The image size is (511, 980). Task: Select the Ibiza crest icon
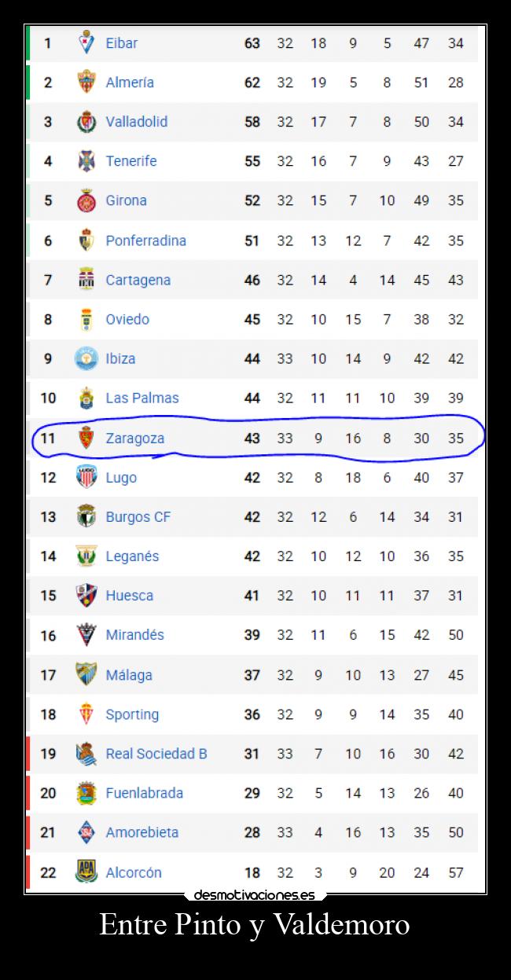[x=86, y=358]
